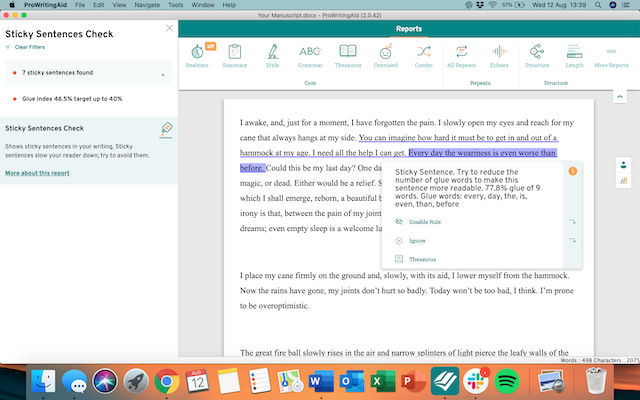640x400 pixels.
Task: Open the File menu
Action: (80, 5)
